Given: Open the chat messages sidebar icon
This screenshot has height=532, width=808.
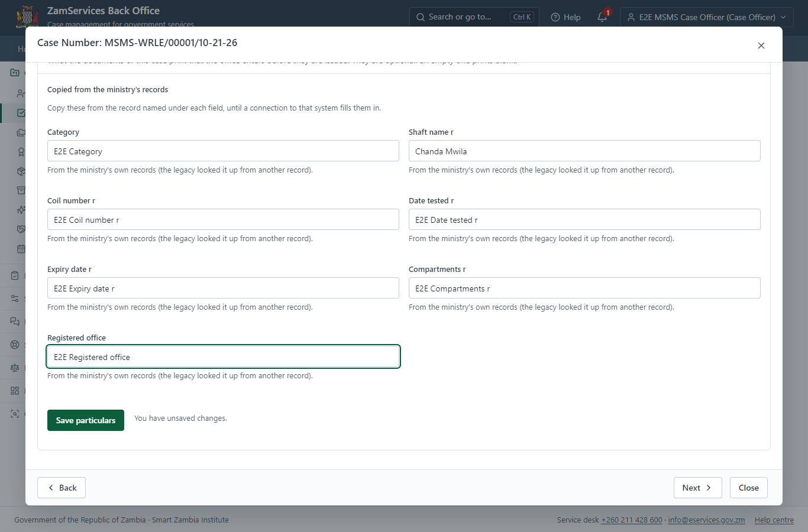Looking at the screenshot, I should (x=15, y=322).
